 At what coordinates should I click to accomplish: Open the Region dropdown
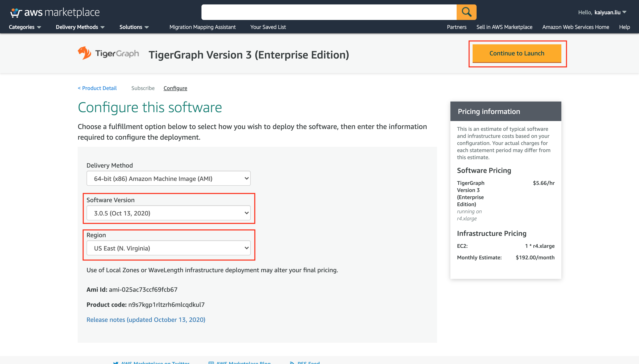tap(168, 248)
